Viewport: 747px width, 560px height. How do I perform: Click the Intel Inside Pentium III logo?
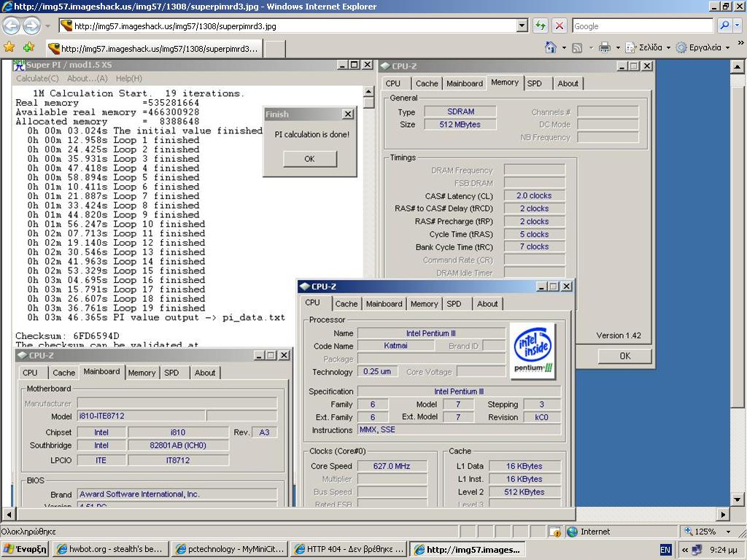point(533,351)
